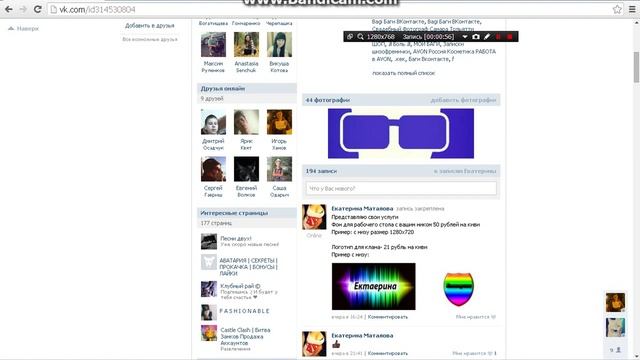Image resolution: width=640 pixels, height=360 pixels.
Task: Open Екатерина Маталова name on pinned post
Action: click(x=362, y=209)
